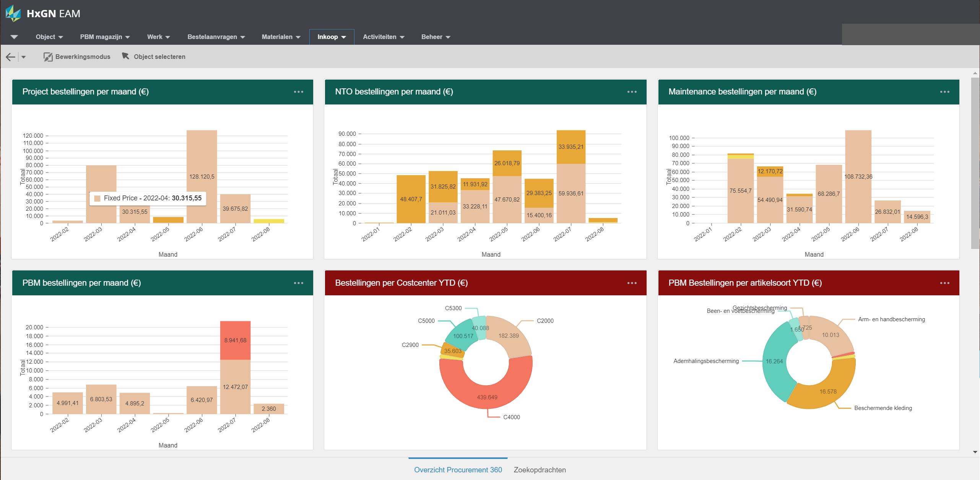Switch to Overzicht Procurement 360 tab
Viewport: 980px width, 480px height.
tap(458, 470)
